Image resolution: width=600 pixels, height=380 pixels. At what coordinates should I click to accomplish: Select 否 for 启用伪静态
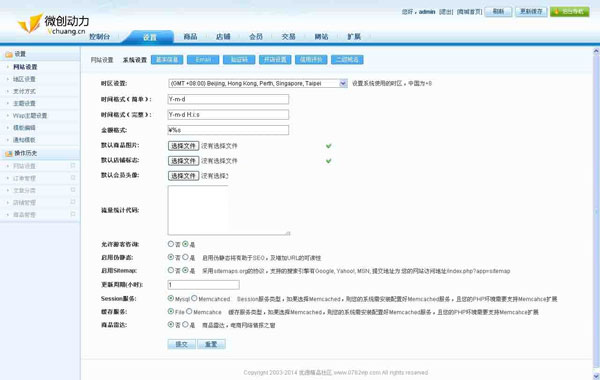tap(171, 257)
